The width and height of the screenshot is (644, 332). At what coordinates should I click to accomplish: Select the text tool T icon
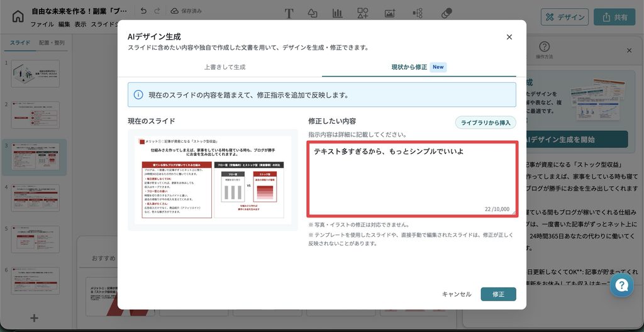click(289, 14)
